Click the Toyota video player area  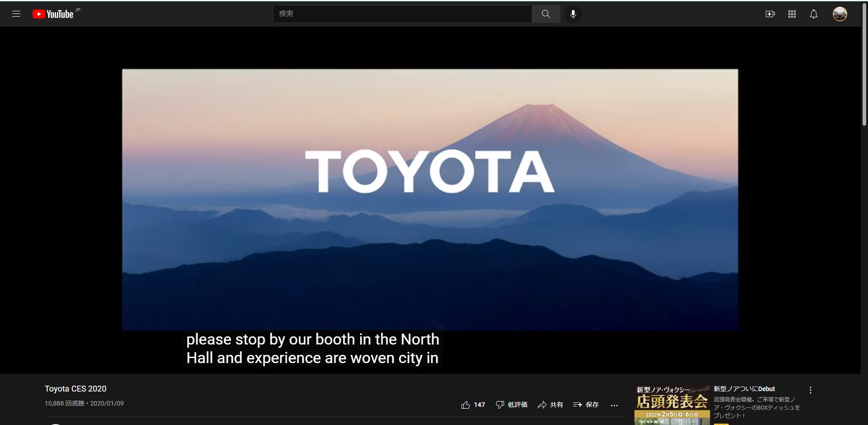pyautogui.click(x=430, y=199)
